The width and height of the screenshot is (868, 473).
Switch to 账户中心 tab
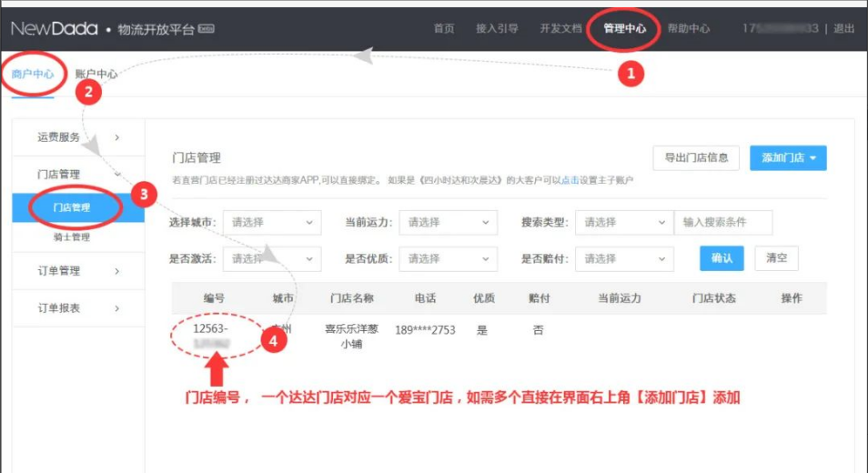[96, 75]
